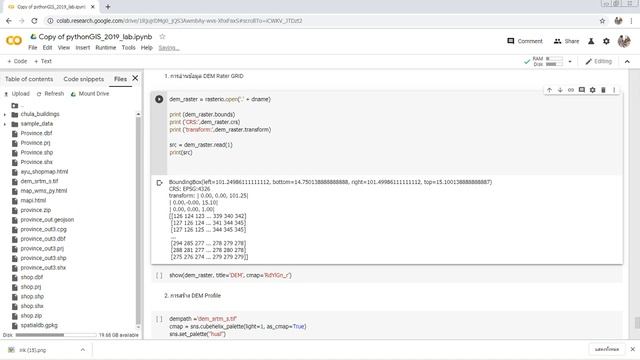Expand chula_buildings folder
Viewport: 640px width, 360px height.
(x=5, y=114)
